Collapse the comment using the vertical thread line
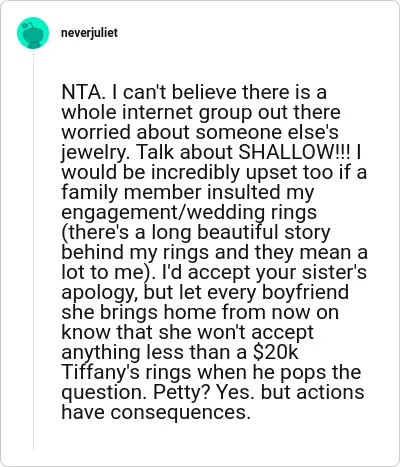The width and height of the screenshot is (400, 467). (x=33, y=249)
